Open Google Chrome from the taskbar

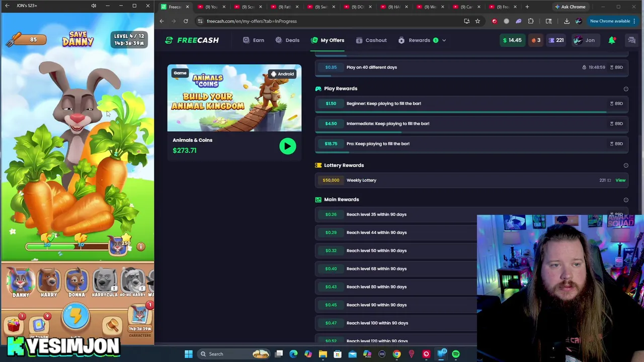(x=397, y=354)
